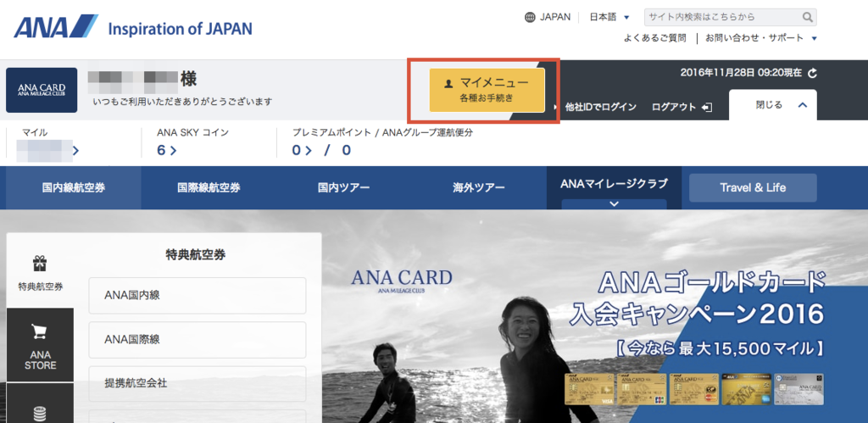This screenshot has width=868, height=423.
Task: Click the ANA STORE cart icon
Action: pyautogui.click(x=40, y=331)
